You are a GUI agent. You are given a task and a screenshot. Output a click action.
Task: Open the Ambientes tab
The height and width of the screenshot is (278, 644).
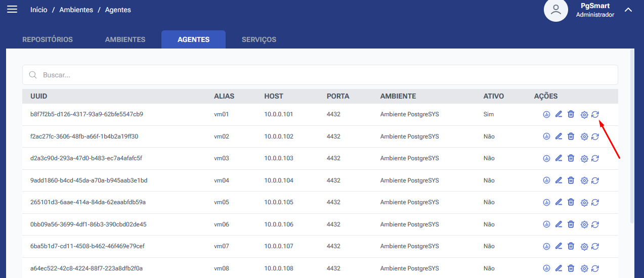125,39
